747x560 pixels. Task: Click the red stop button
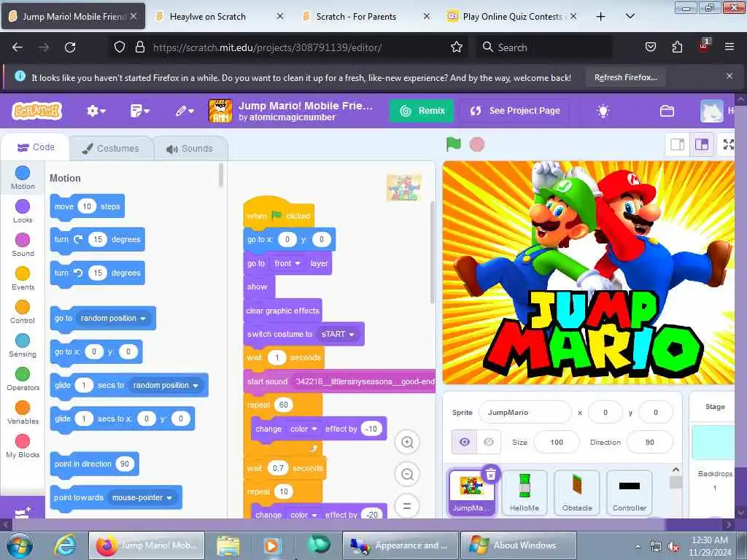477,144
